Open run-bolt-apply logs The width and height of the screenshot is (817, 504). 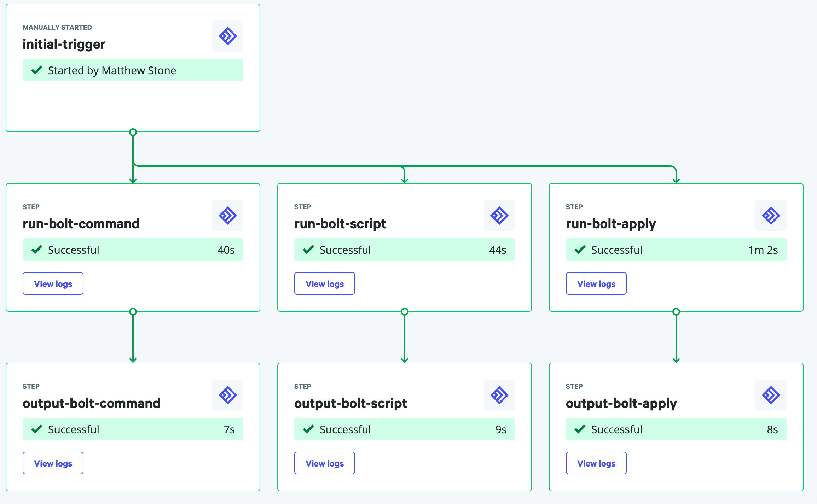click(596, 283)
